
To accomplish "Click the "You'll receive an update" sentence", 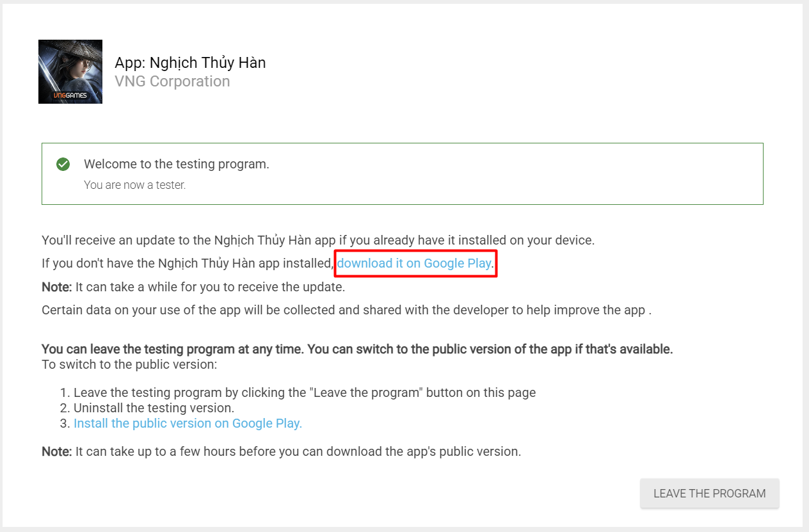I will (x=318, y=241).
